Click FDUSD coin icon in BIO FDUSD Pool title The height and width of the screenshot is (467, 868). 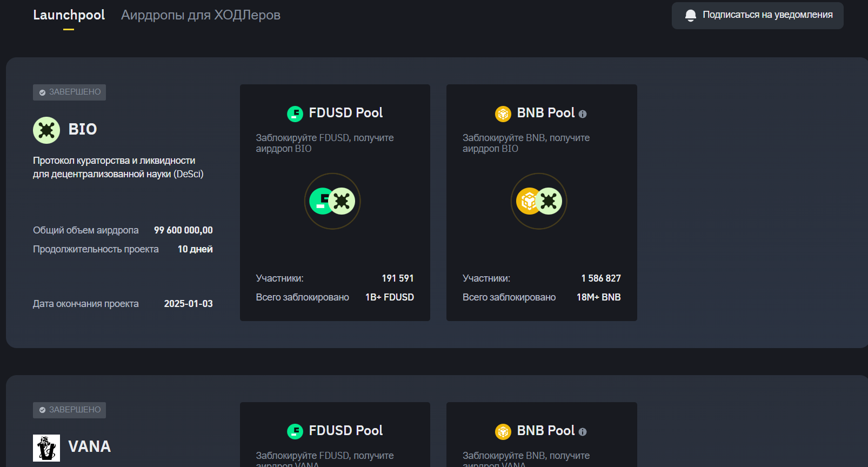pyautogui.click(x=295, y=114)
